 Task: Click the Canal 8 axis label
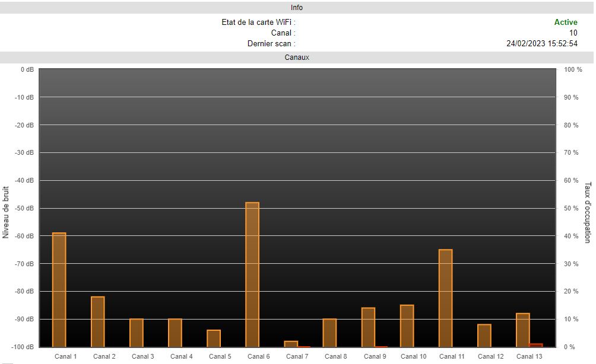336,356
